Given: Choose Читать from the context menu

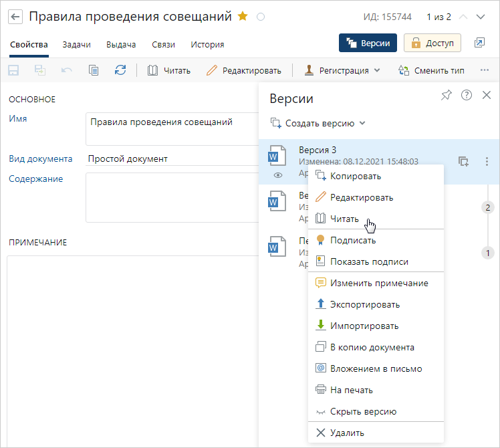Looking at the screenshot, I should click(344, 219).
